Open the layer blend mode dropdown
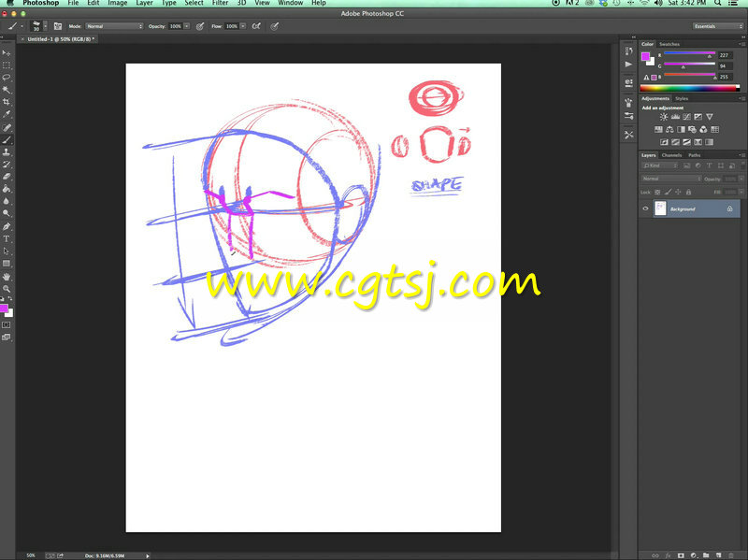The height and width of the screenshot is (560, 748). coord(670,179)
